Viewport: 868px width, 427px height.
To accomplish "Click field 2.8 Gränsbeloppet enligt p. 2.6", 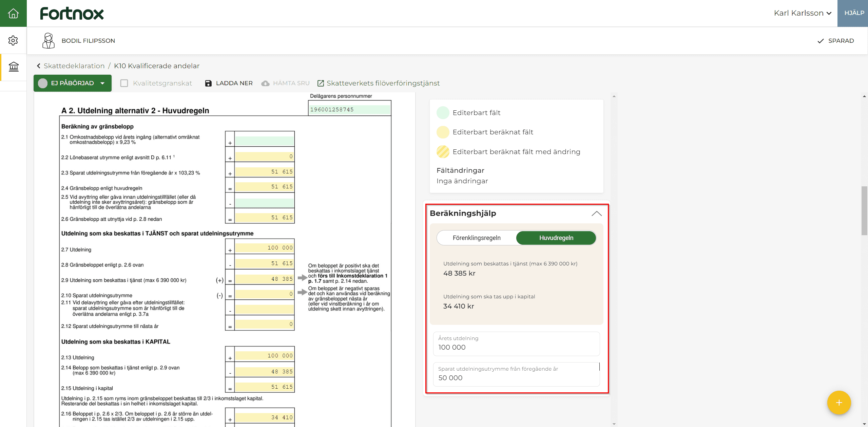I will [x=265, y=263].
